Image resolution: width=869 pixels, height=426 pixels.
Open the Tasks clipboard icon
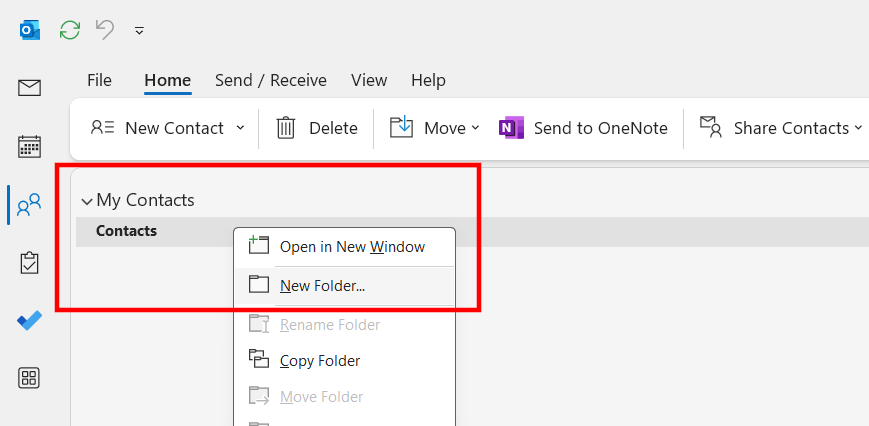point(29,263)
